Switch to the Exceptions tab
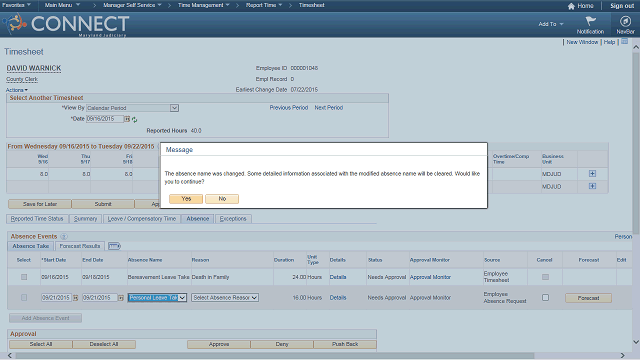This screenshot has height=360, width=640. [233, 219]
